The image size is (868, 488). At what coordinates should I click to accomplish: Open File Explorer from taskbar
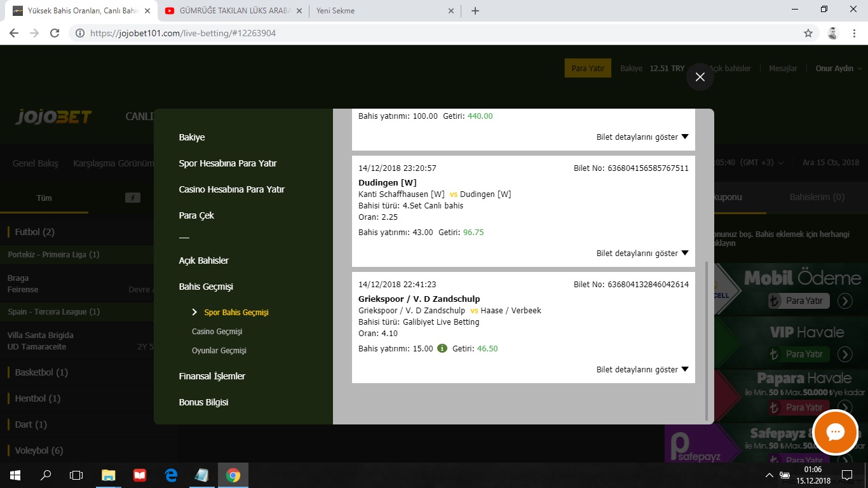(x=109, y=475)
